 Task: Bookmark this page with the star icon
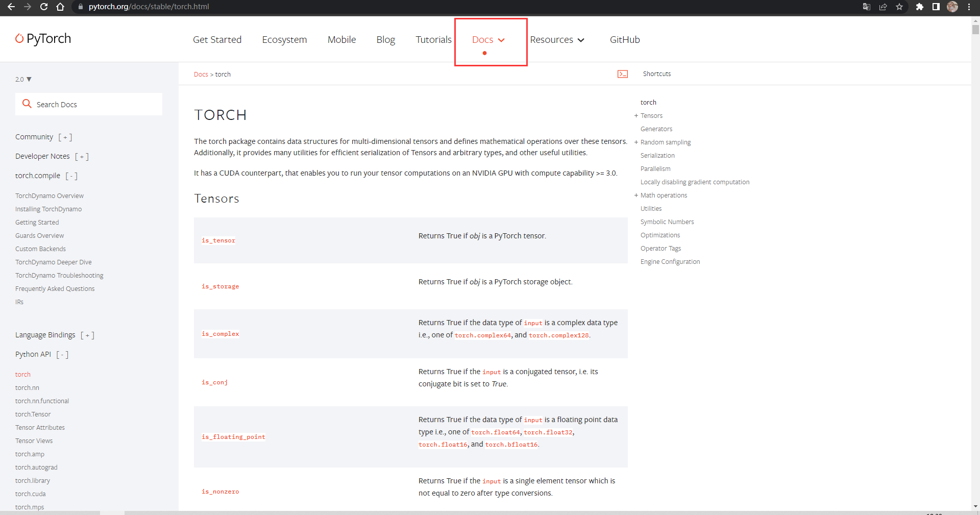point(899,7)
